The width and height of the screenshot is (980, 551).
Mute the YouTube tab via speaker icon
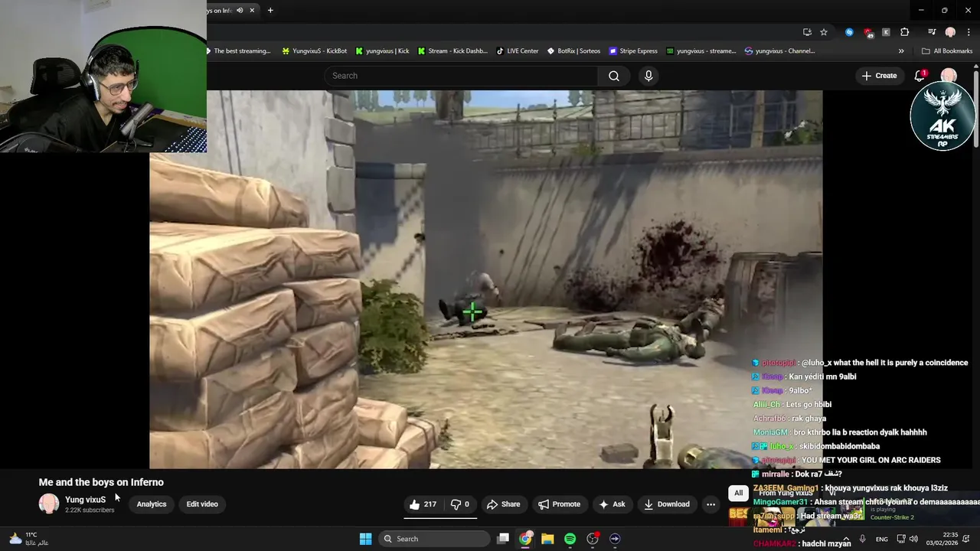coord(240,10)
